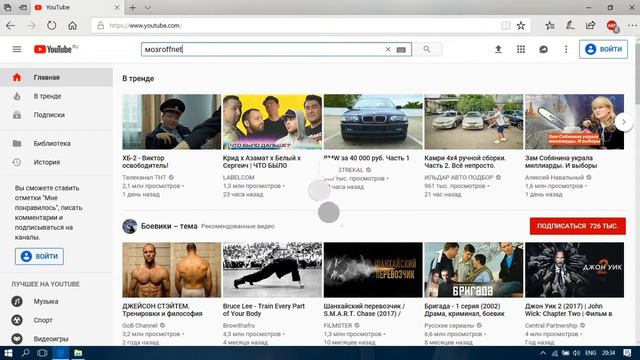Open Библиотека in the sidebar
Image resolution: width=640 pixels, height=360 pixels.
click(x=56, y=144)
